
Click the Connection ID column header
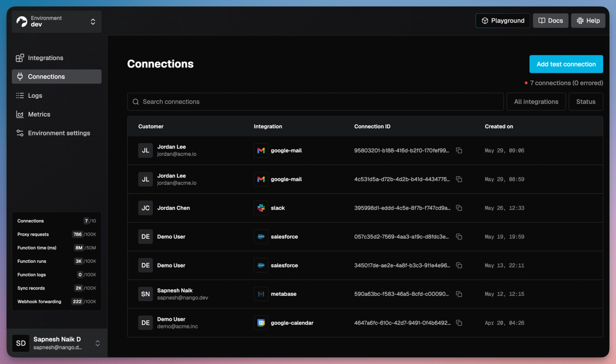372,126
